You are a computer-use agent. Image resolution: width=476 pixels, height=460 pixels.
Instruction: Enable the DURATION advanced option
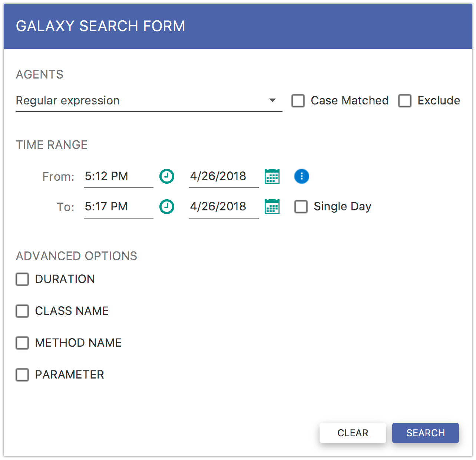(x=22, y=279)
